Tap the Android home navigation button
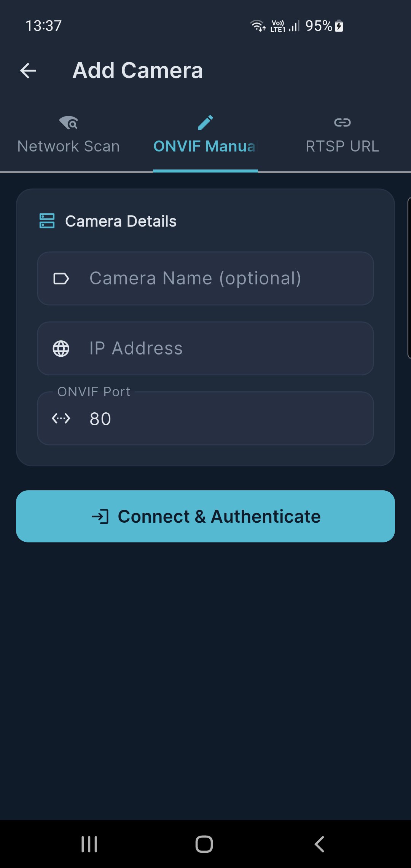411x868 pixels. 204,844
